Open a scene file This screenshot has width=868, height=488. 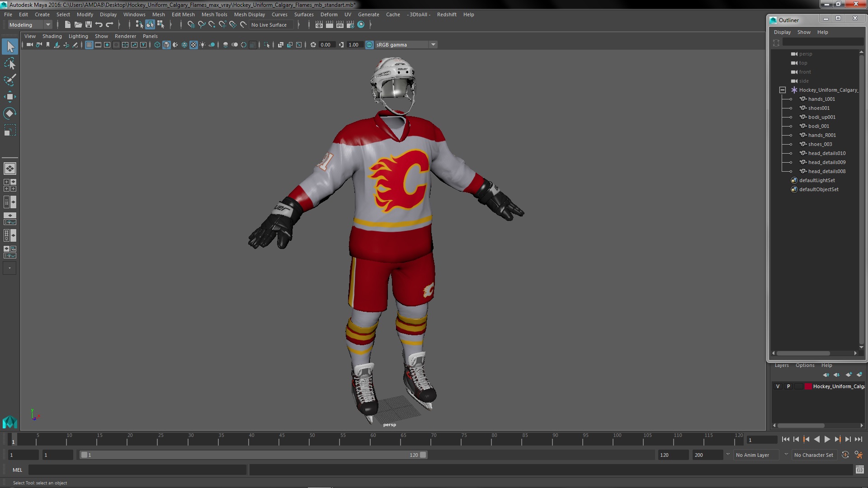click(x=78, y=25)
